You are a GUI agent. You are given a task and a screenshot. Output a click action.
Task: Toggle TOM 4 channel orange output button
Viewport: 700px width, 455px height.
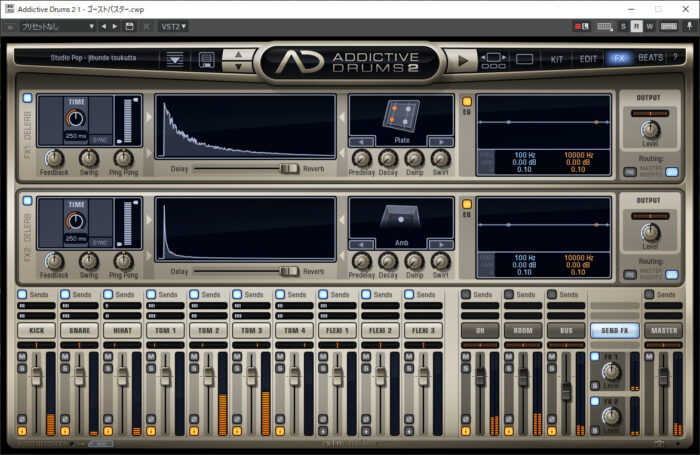[x=280, y=431]
